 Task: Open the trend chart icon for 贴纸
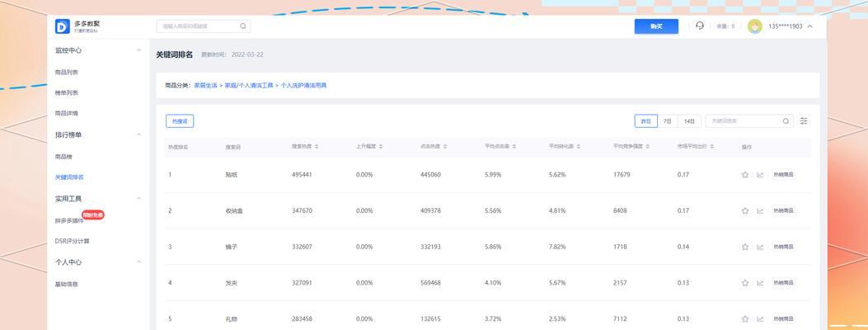click(760, 175)
